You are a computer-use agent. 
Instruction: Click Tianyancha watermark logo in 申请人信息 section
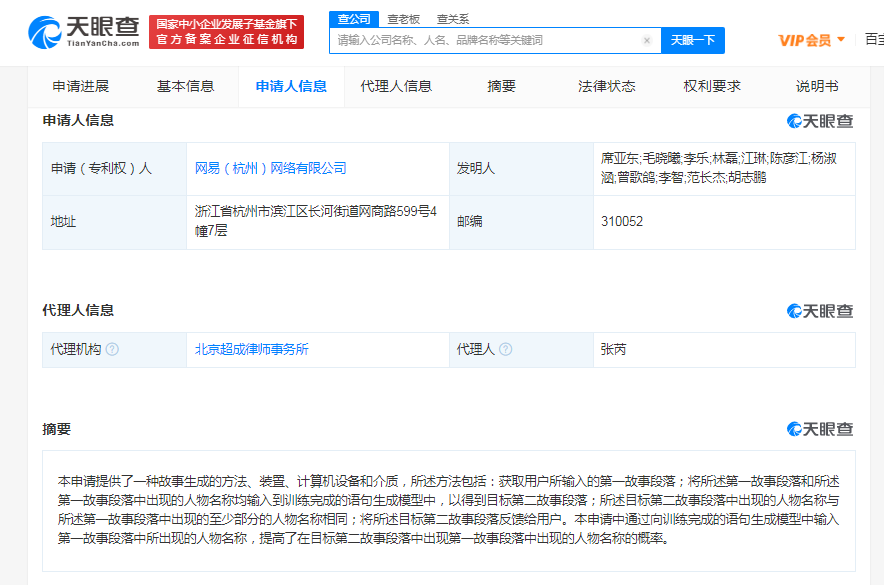coord(820,121)
